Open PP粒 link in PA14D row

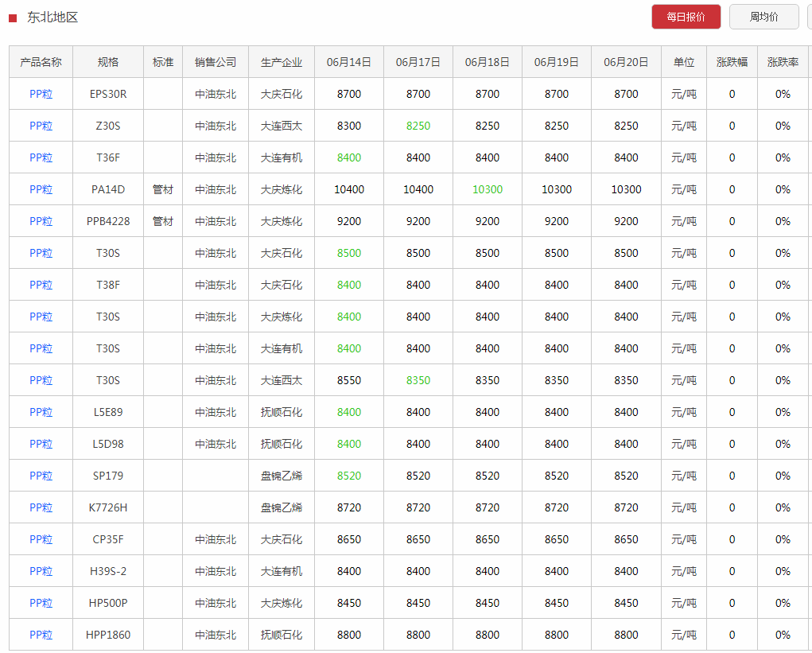point(41,189)
